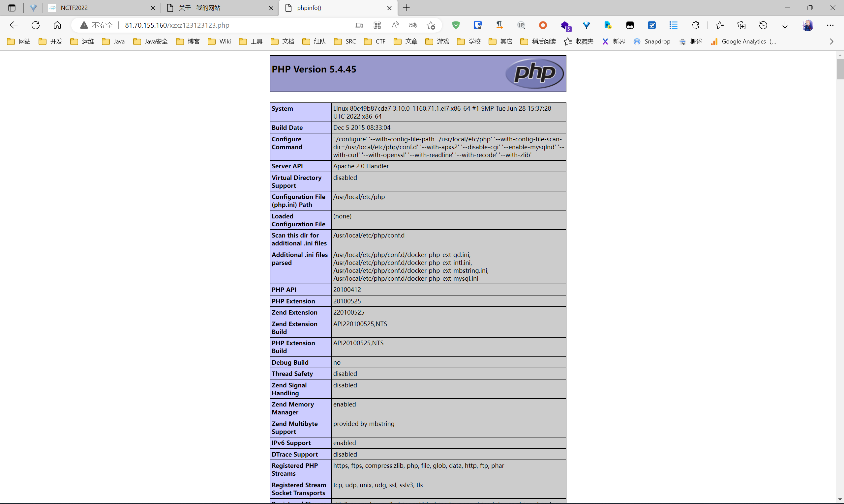
Task: Open the translate page icon
Action: tap(413, 25)
